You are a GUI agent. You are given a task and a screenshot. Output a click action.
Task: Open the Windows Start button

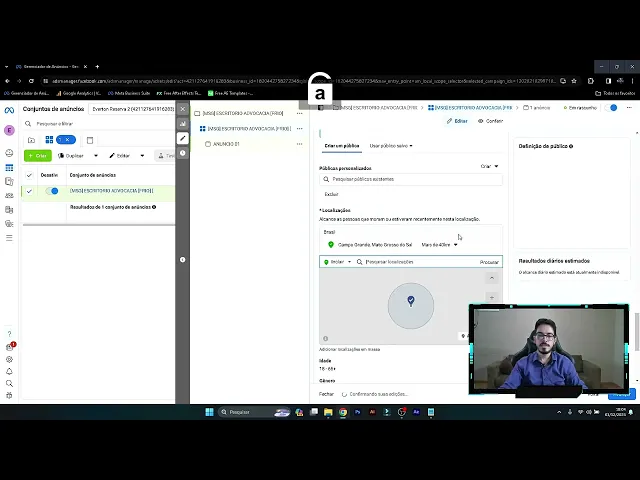(209, 412)
